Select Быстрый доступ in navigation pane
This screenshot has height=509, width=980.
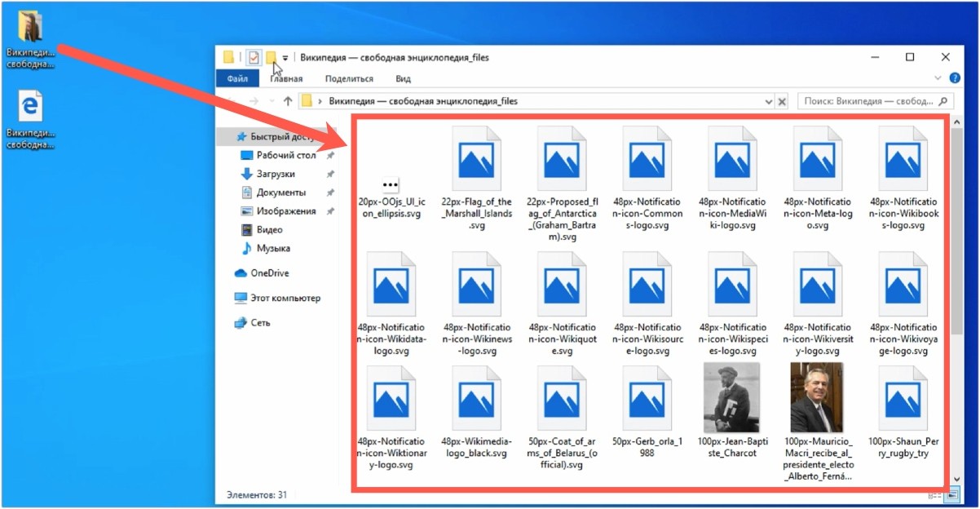277,137
